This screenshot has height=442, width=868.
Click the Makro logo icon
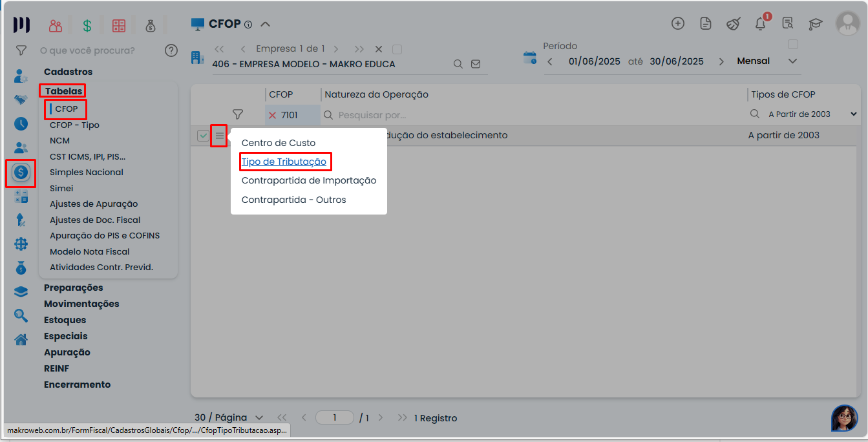point(22,25)
